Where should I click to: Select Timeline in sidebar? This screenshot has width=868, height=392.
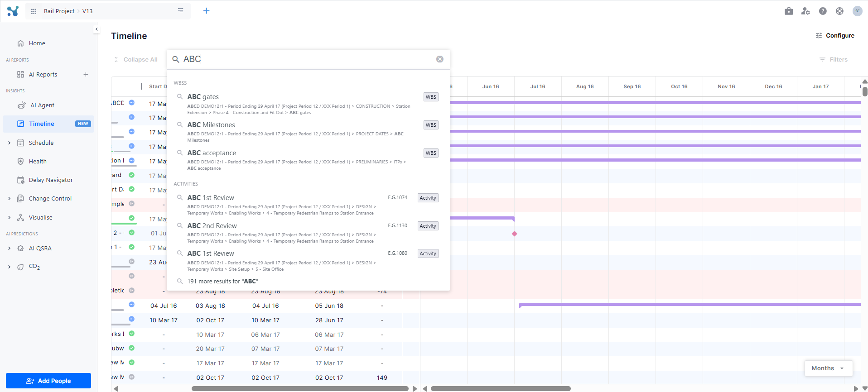tap(48, 124)
